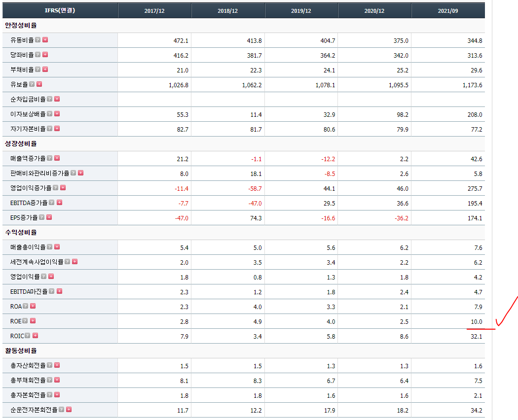
Task: Expand the 유동비율 row plus icon
Action: click(x=45, y=39)
